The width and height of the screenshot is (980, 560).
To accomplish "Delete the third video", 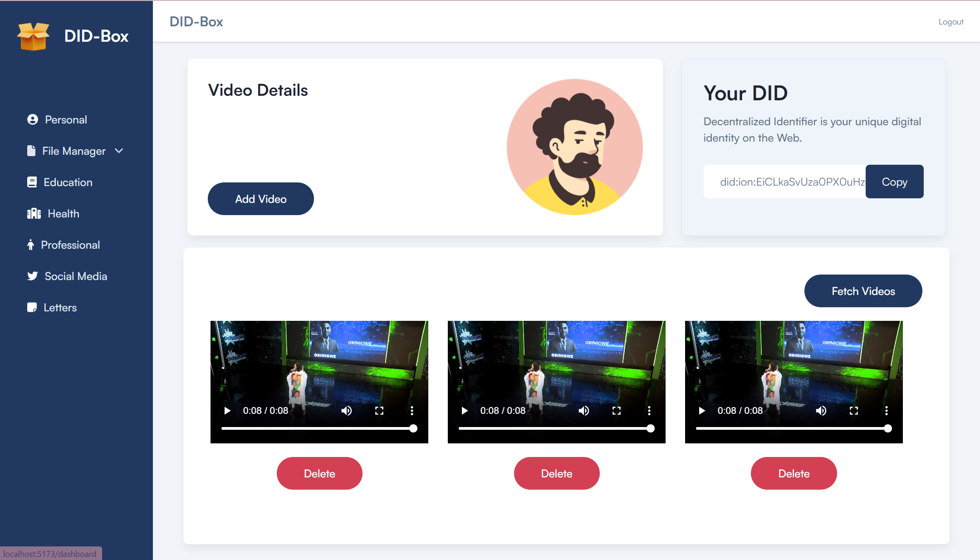I will click(794, 473).
